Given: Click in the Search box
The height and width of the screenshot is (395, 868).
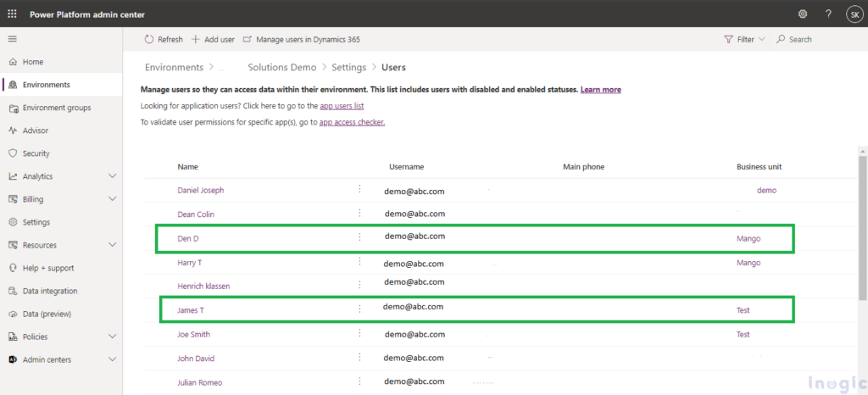Looking at the screenshot, I should click(x=799, y=39).
